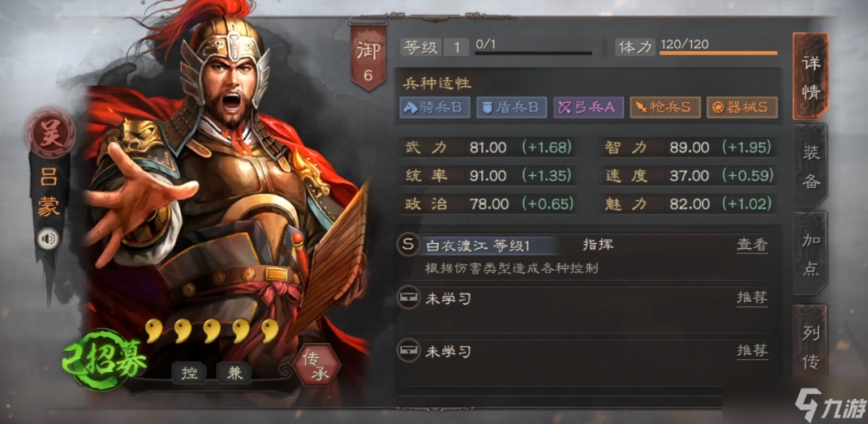Select the 弓兵A archer aptitude icon
Screen dimensions: 868x424
tap(588, 107)
